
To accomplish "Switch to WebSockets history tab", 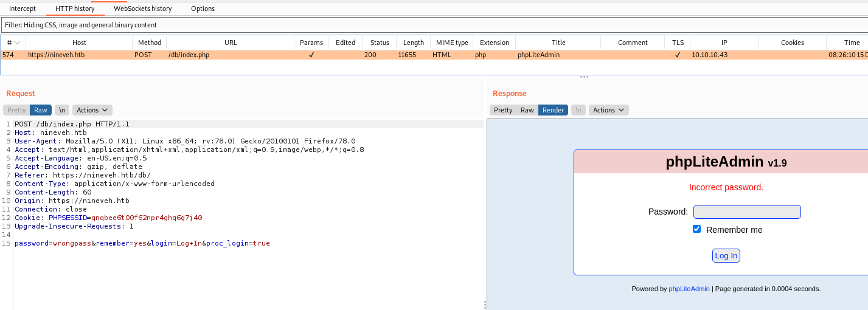I will coord(142,9).
